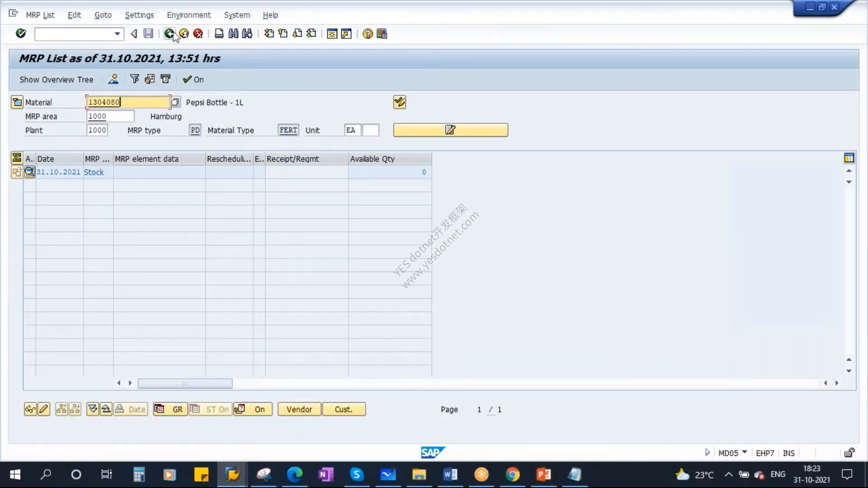Click the Save diskette icon
Image resolution: width=868 pixels, height=488 pixels.
148,33
